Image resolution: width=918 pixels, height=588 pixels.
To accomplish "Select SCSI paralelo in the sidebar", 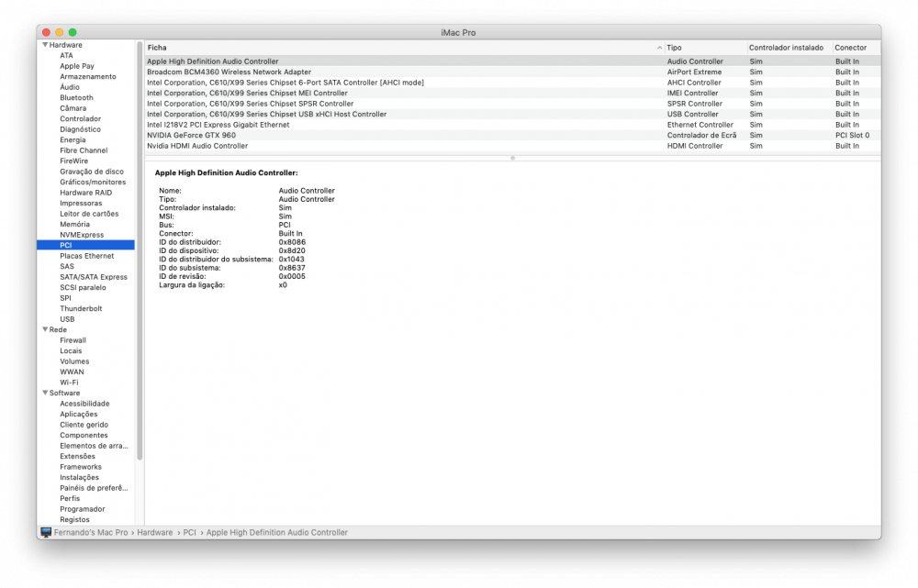I will click(83, 287).
